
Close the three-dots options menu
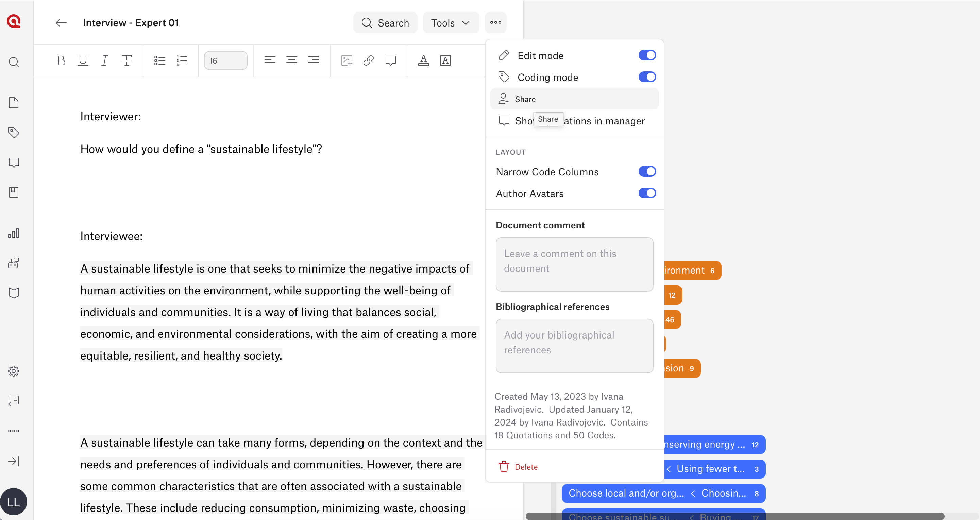(495, 22)
